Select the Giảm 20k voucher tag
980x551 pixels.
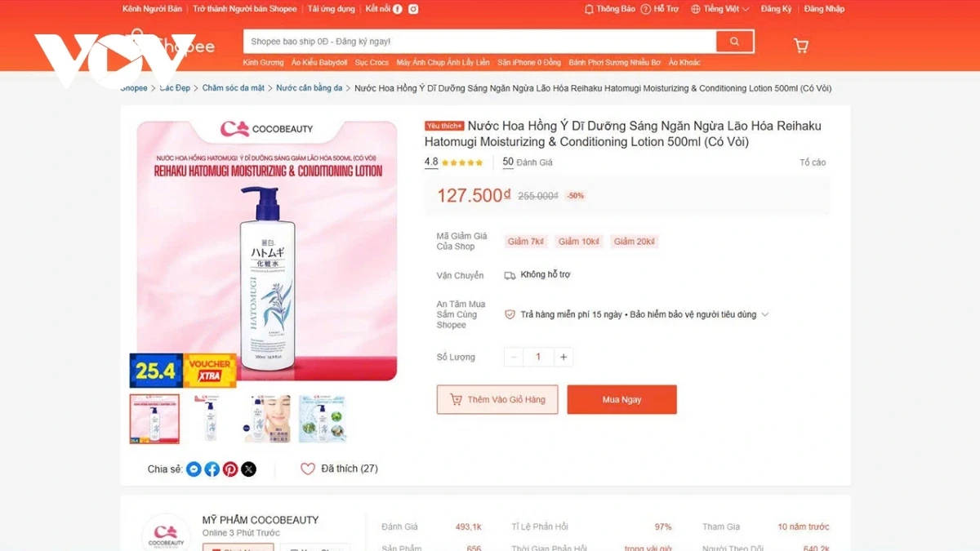[x=635, y=242]
